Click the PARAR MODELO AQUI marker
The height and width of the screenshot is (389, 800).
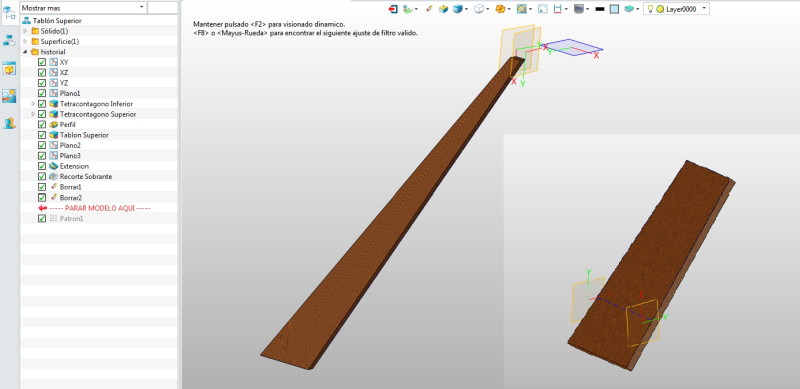[x=94, y=208]
